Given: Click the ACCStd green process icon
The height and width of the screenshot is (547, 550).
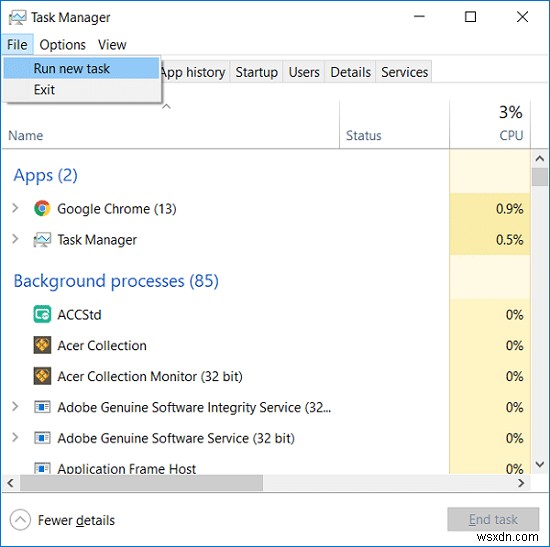Looking at the screenshot, I should 42,314.
